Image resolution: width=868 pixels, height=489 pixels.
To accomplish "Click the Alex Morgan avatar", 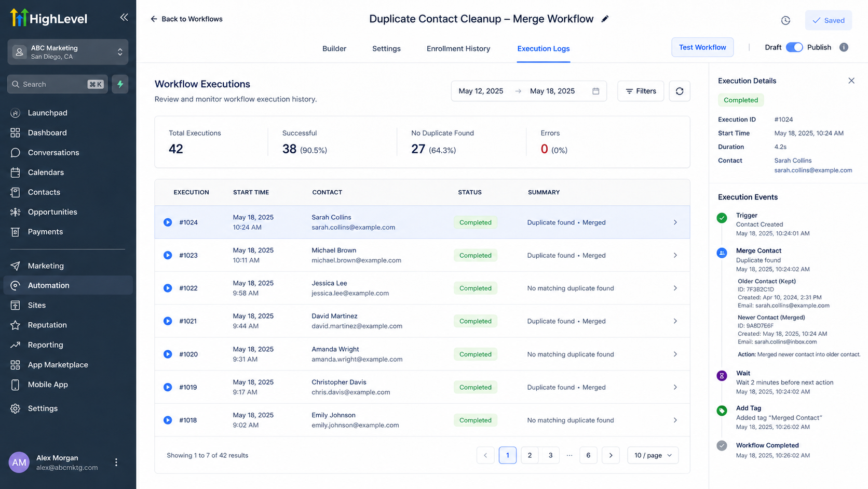I will (x=19, y=462).
